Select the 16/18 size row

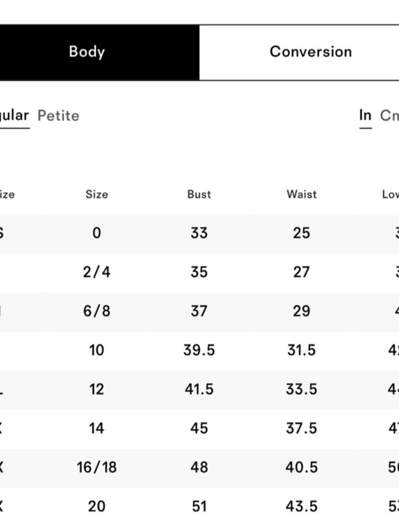click(199, 468)
